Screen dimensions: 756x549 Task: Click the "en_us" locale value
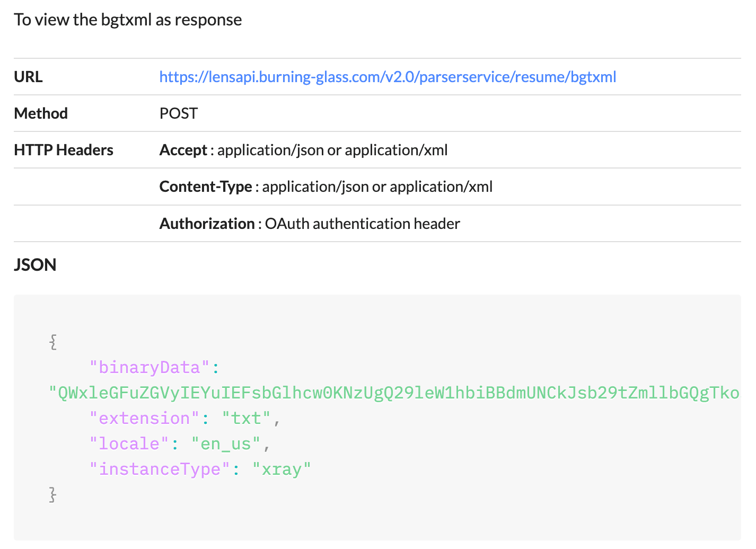(226, 444)
